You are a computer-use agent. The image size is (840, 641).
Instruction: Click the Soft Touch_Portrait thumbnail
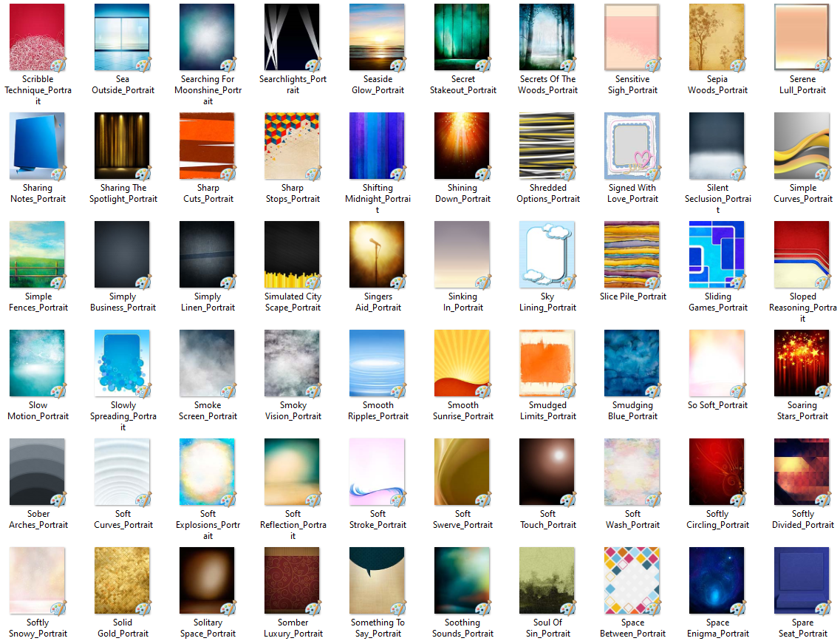coord(547,472)
